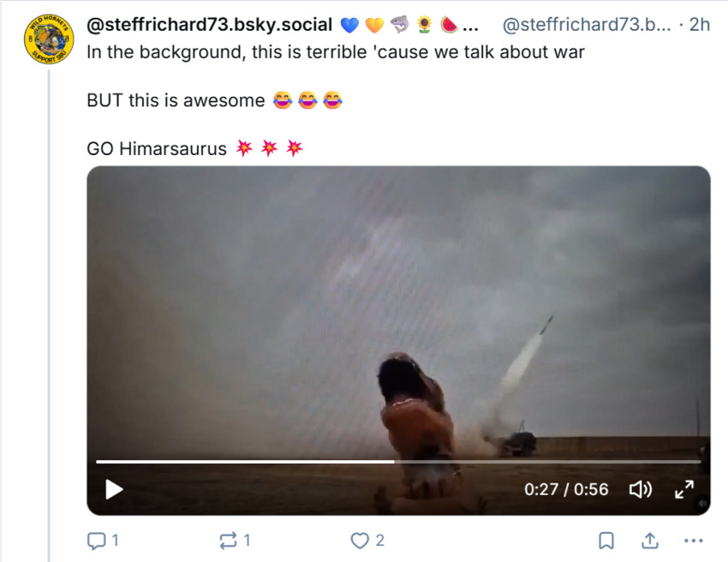The height and width of the screenshot is (562, 728).
Task: Click the "BUT this is awesome" text line
Action: tap(176, 100)
